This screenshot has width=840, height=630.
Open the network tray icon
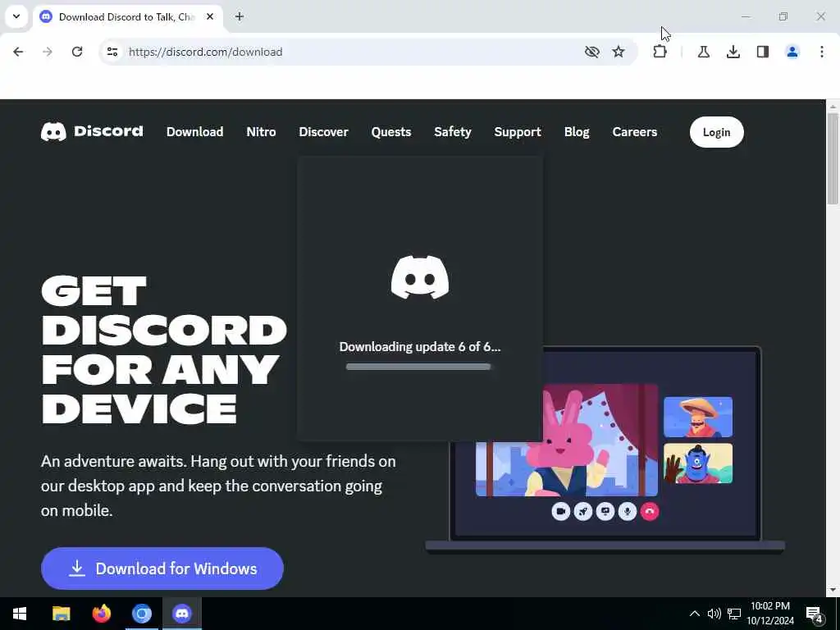click(734, 614)
